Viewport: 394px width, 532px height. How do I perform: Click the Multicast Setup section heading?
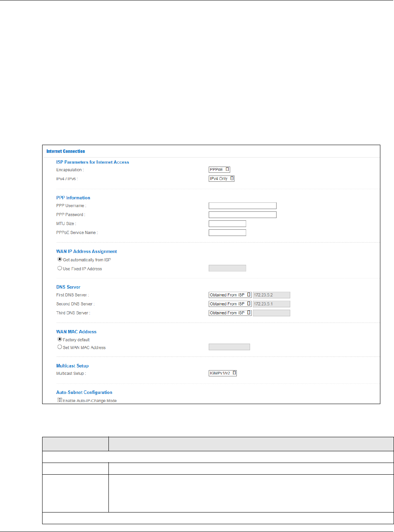coord(73,366)
